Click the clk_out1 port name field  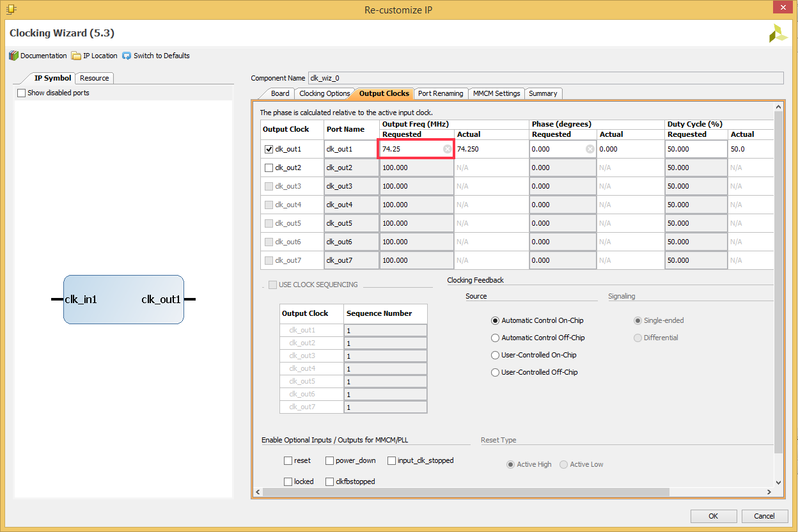pyautogui.click(x=351, y=149)
